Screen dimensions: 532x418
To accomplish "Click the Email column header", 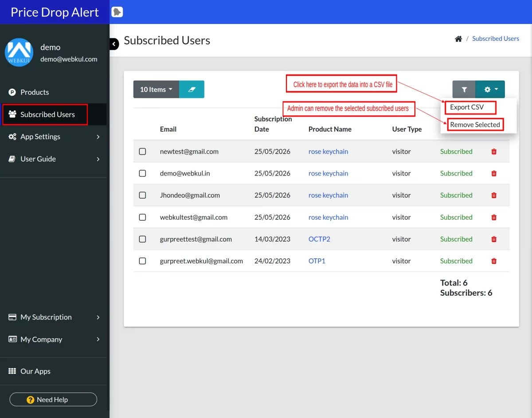I will [x=168, y=129].
